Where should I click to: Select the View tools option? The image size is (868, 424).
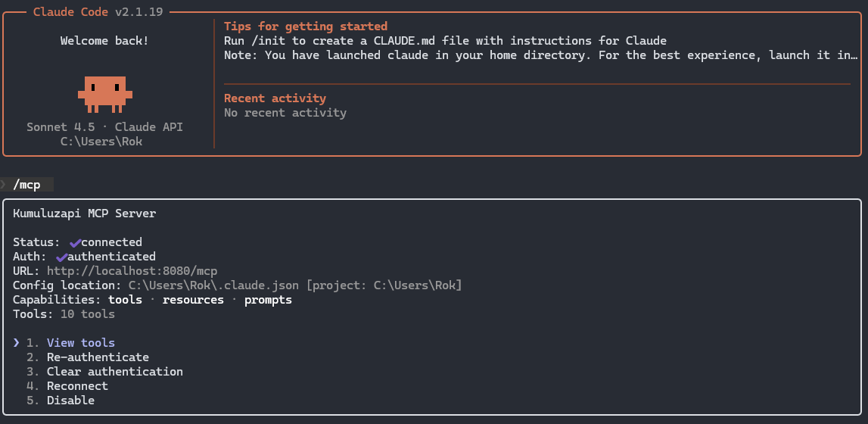80,343
